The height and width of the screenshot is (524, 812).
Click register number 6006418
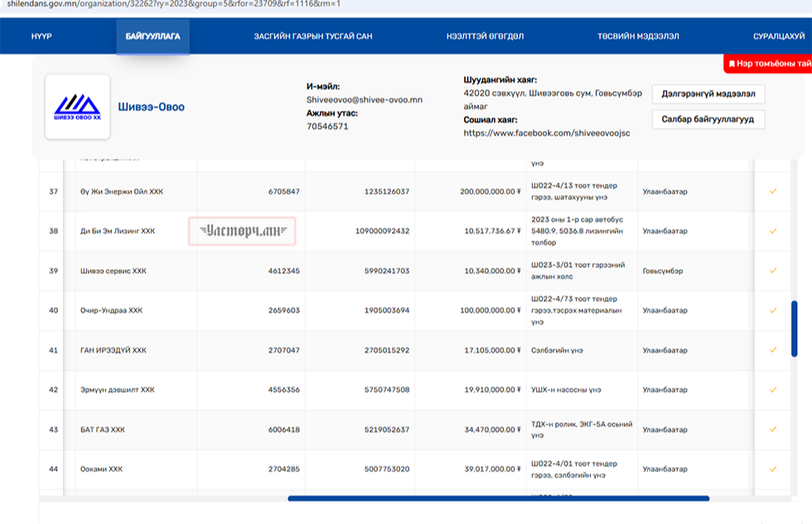283,430
